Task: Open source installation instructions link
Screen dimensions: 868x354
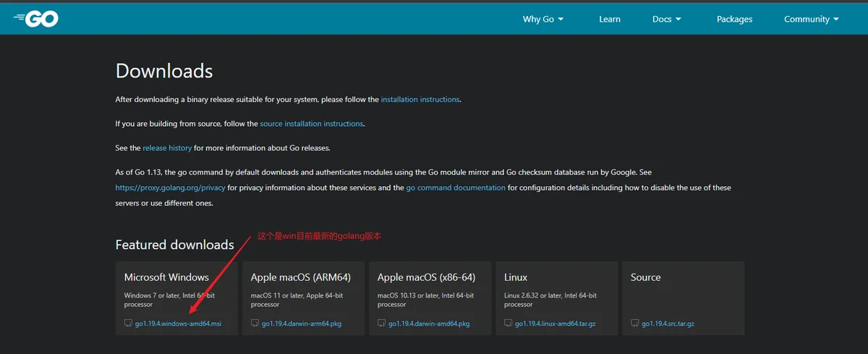Action: [x=312, y=124]
